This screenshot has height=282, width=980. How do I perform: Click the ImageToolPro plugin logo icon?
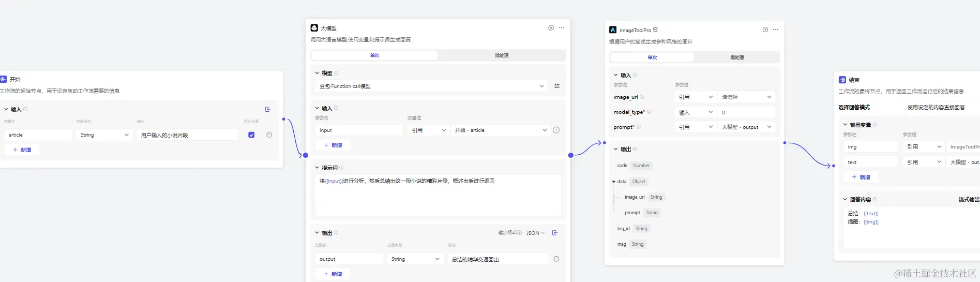tap(613, 30)
